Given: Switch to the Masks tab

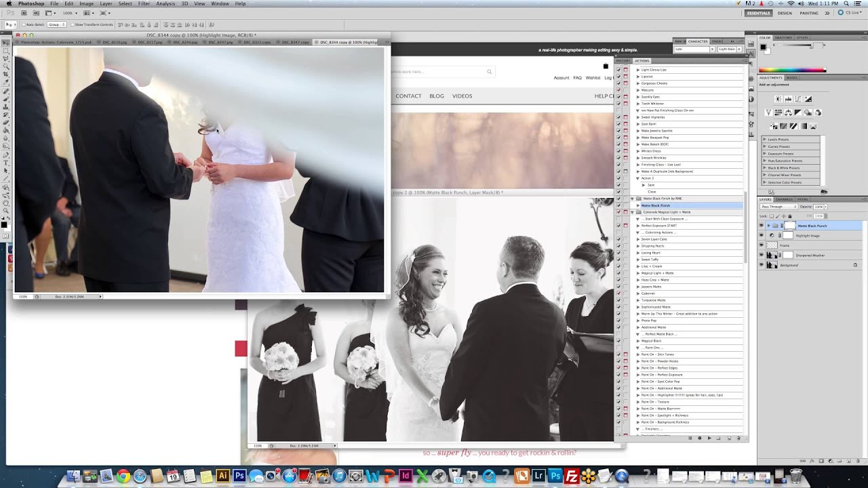Looking at the screenshot, I should click(x=791, y=78).
